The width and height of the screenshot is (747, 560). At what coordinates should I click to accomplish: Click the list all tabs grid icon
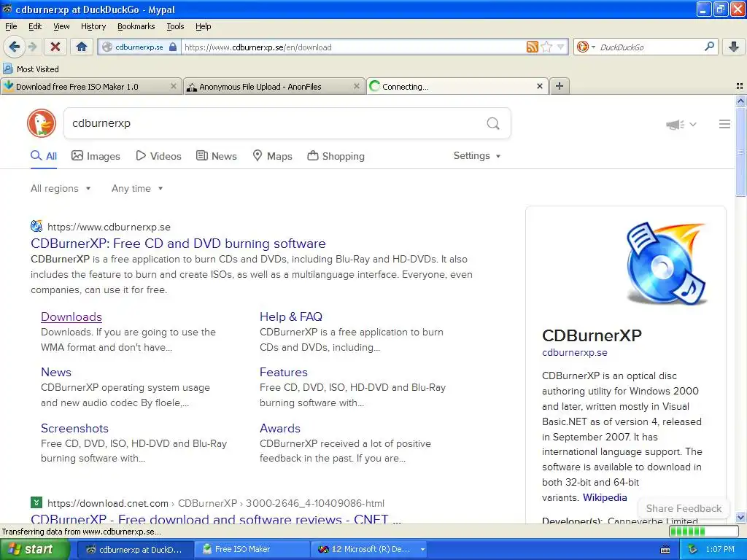click(740, 86)
